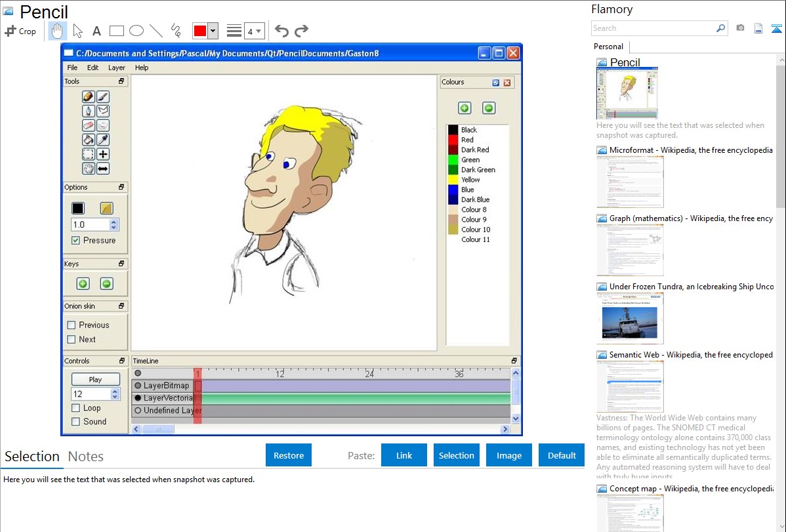
Task: Select the Brush tool in Tools panel
Action: [103, 96]
